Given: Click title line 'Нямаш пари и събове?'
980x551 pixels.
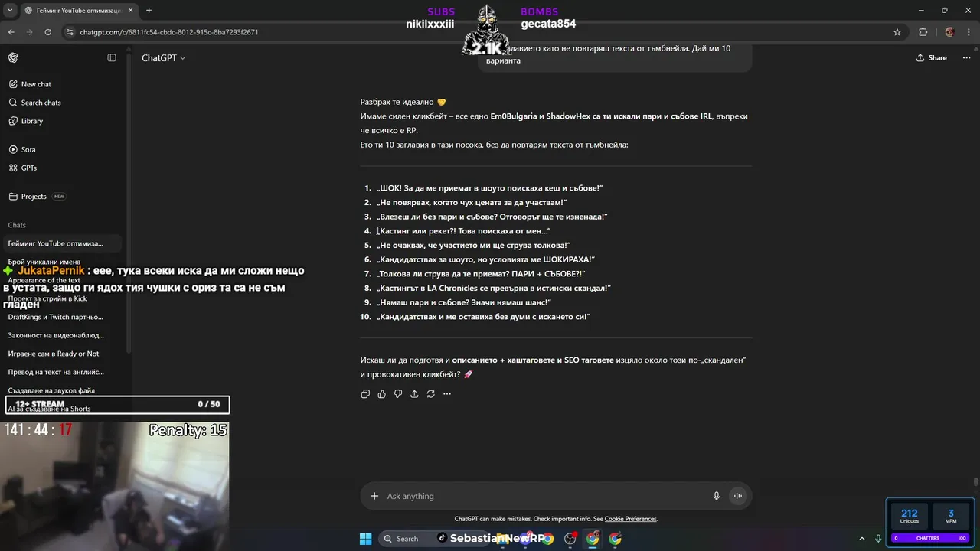Looking at the screenshot, I should 464,302.
